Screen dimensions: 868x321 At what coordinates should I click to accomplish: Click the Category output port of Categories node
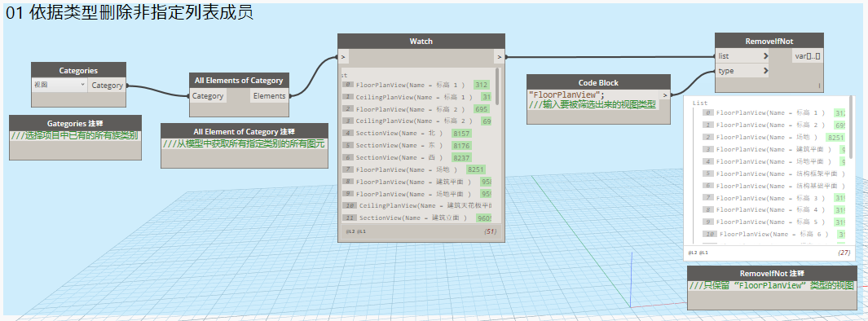click(x=107, y=86)
